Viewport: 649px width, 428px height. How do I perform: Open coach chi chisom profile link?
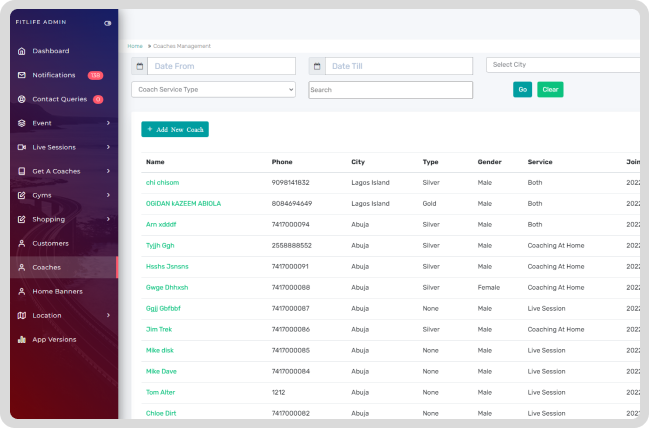click(x=162, y=183)
